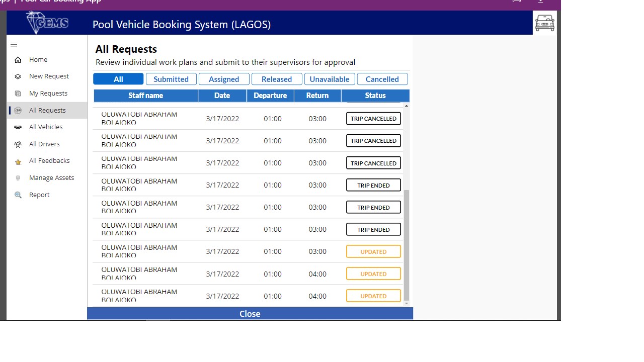
Task: Click the scroll down arrow of requests list
Action: point(407,303)
